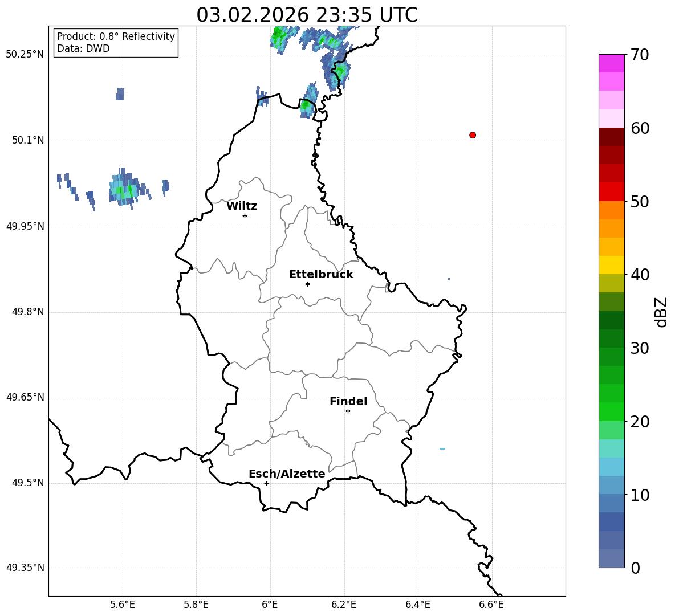The width and height of the screenshot is (675, 616).
Task: Click the cross marker below Findel
Action: pyautogui.click(x=348, y=411)
